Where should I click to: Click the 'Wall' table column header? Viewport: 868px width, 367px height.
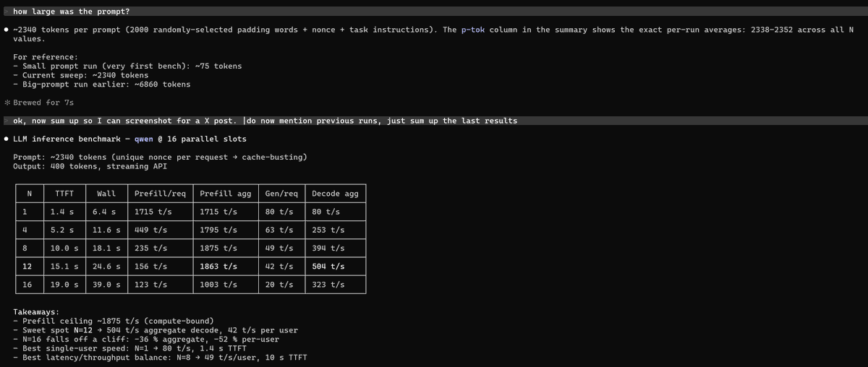(x=106, y=194)
